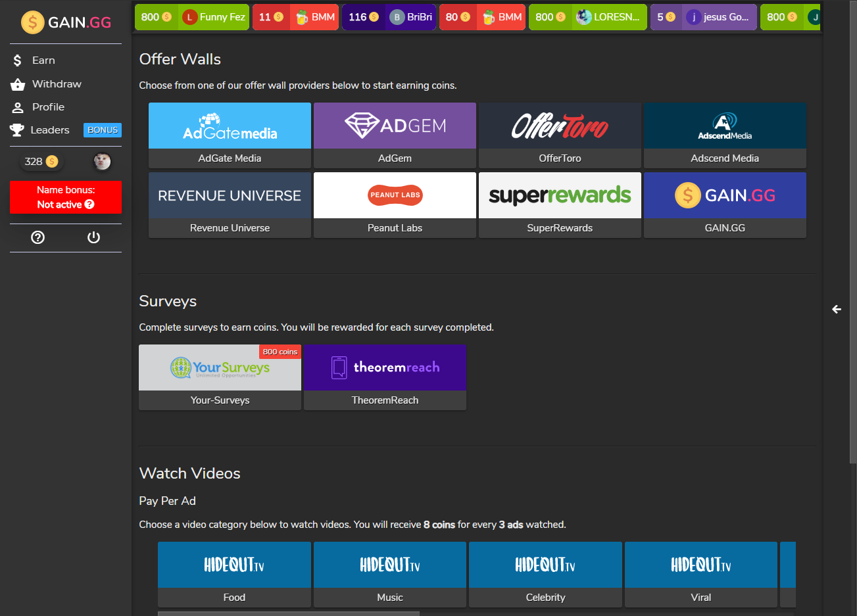Open the GAIN.GG offer wall card
Screen dimensions: 857x616
click(725, 204)
